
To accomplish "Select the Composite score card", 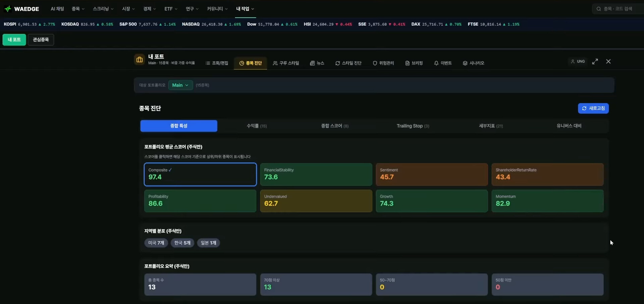I will click(200, 174).
